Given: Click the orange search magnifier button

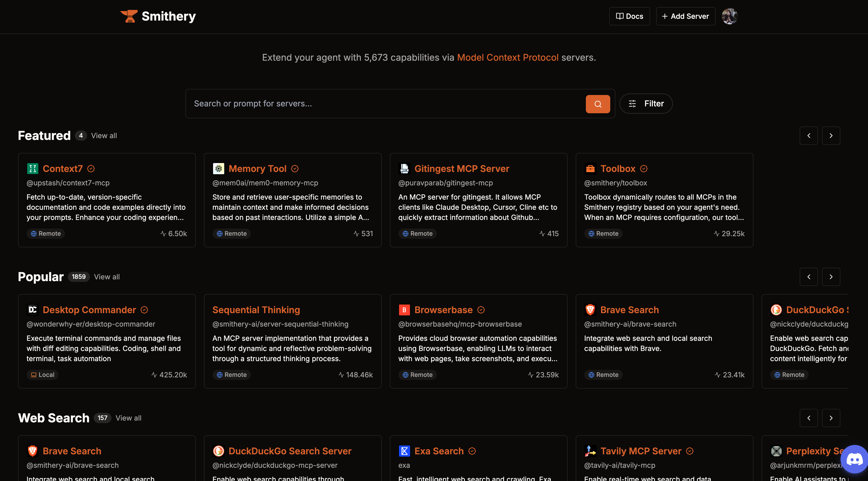Looking at the screenshot, I should click(598, 104).
